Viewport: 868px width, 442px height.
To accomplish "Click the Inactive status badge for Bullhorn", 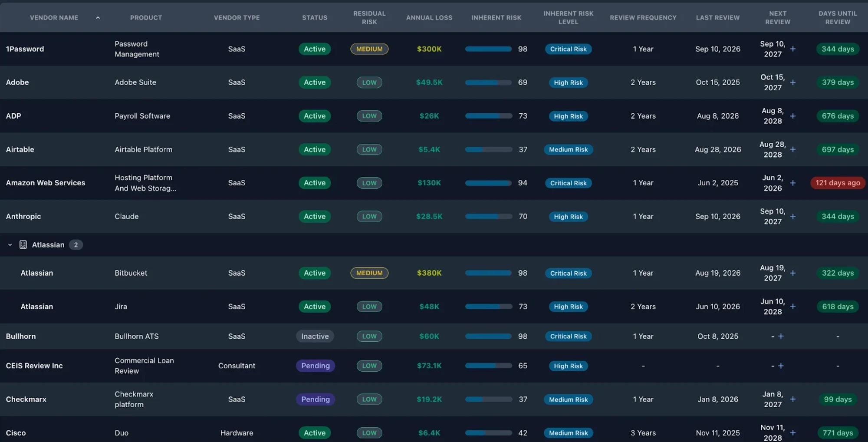I will 315,336.
